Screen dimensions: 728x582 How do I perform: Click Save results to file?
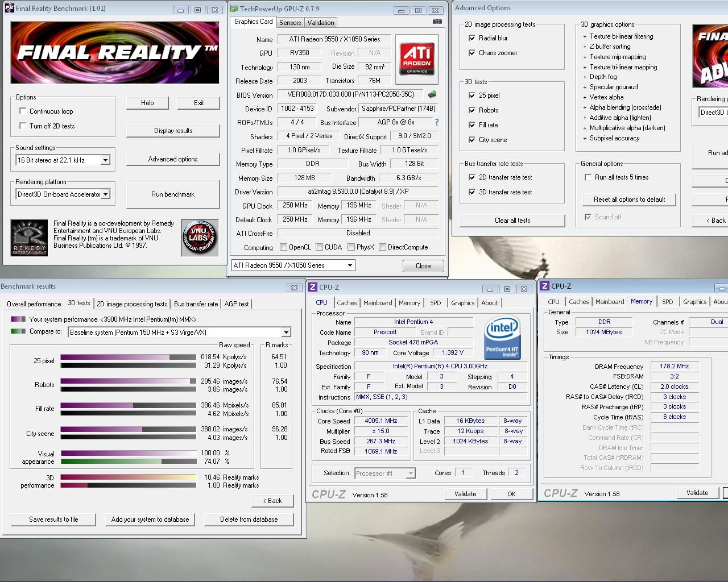click(53, 519)
